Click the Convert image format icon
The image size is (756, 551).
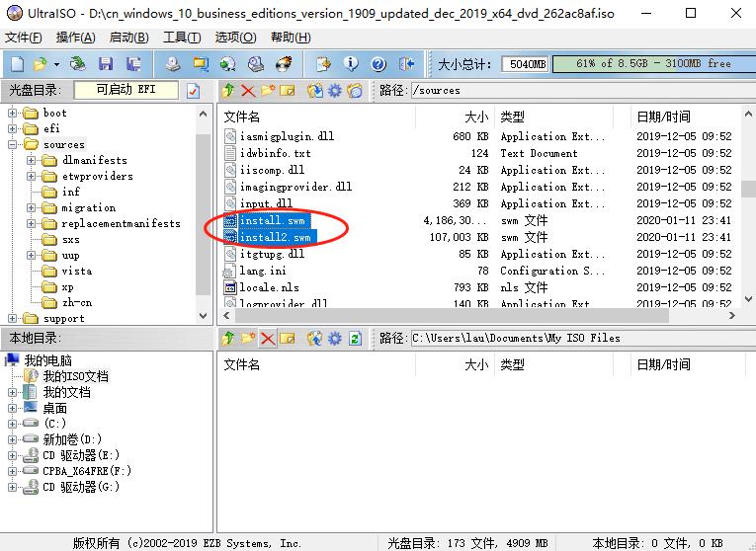[x=201, y=63]
